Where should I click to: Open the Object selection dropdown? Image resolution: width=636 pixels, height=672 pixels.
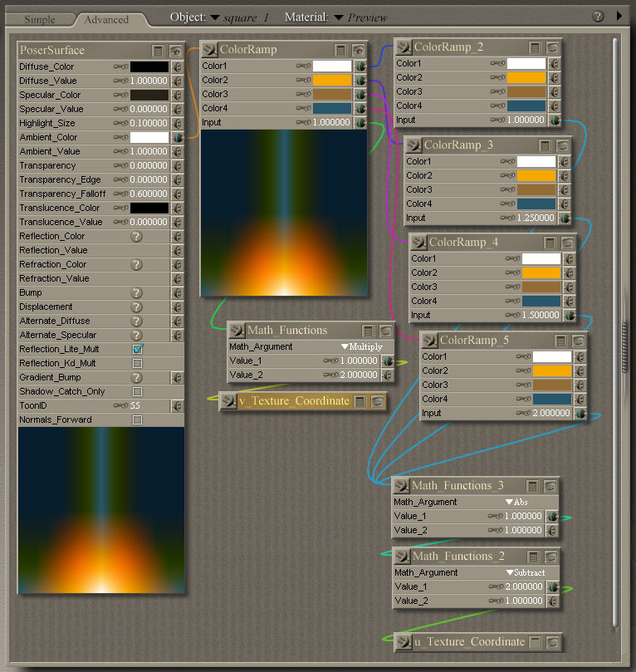215,17
